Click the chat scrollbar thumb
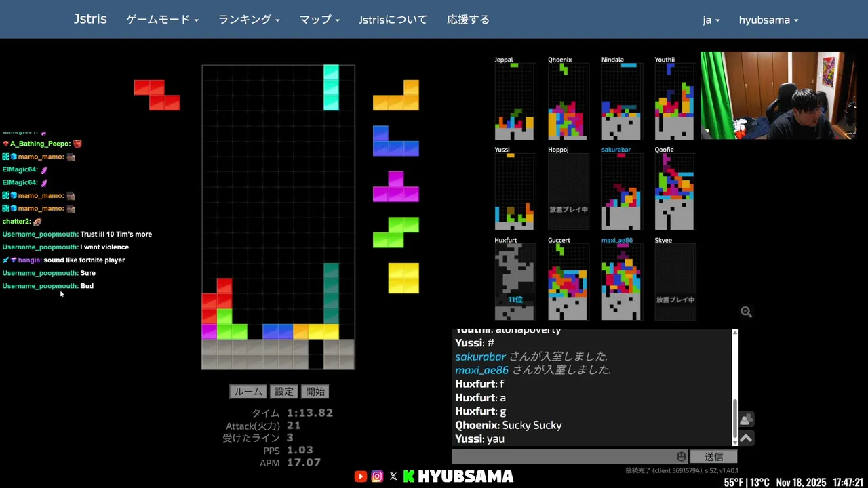Viewport: 868px width, 488px height. pos(735,419)
